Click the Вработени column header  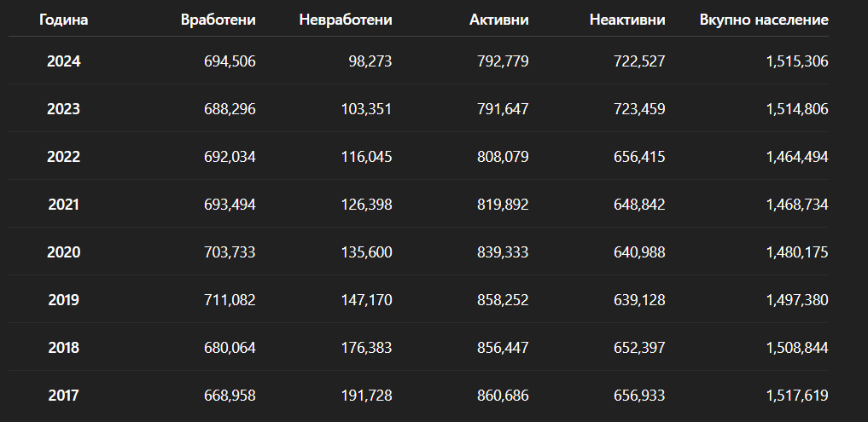tap(218, 20)
